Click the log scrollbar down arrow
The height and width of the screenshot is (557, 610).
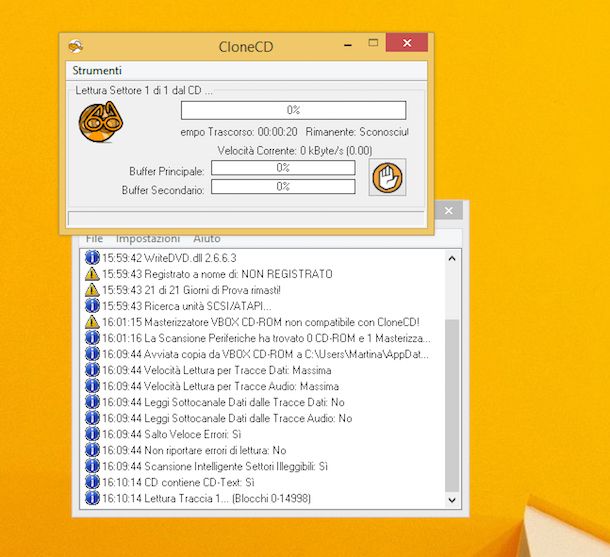[x=452, y=499]
